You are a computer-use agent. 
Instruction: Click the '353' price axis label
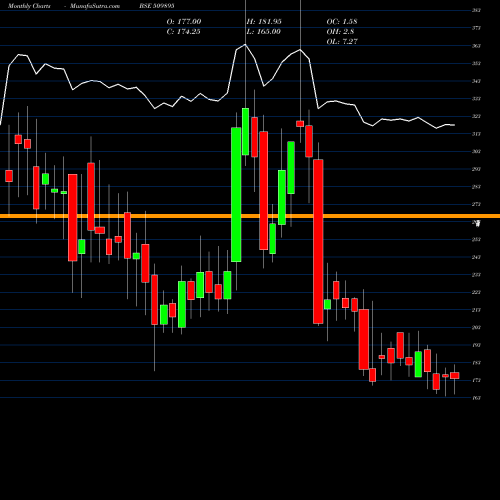pyautogui.click(x=476, y=63)
